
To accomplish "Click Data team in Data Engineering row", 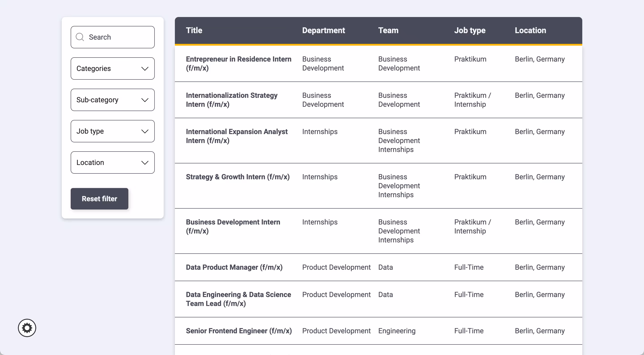I will click(386, 295).
